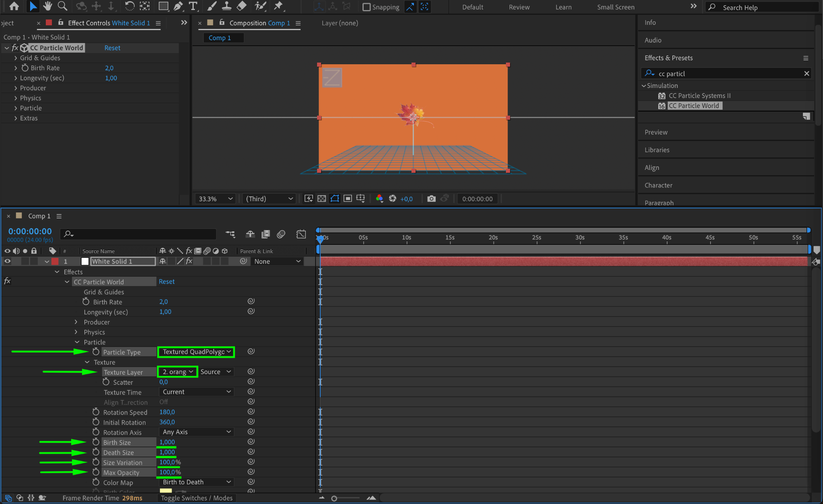
Task: Toggle Birth Rate stopwatch in timeline
Action: (x=86, y=302)
